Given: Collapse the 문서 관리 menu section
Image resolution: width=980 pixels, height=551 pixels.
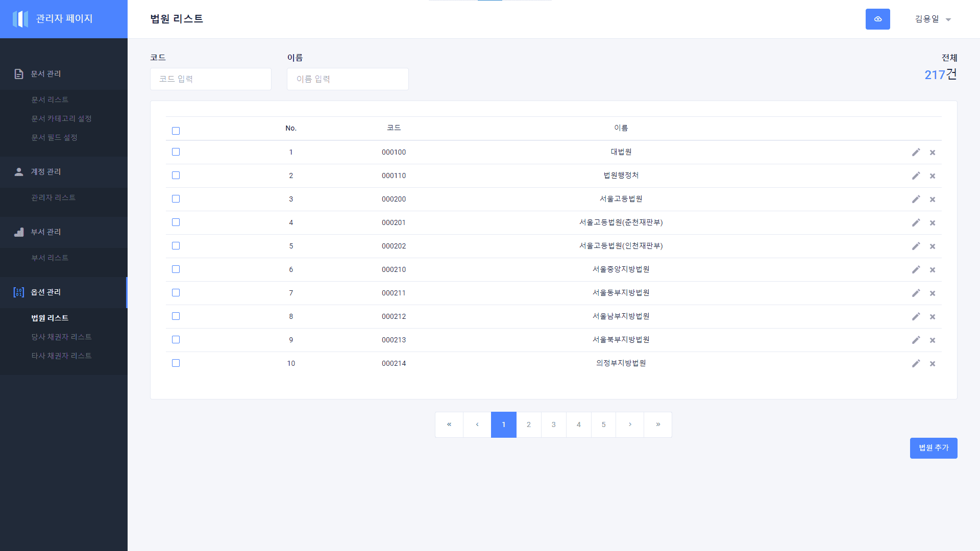Looking at the screenshot, I should (x=64, y=74).
